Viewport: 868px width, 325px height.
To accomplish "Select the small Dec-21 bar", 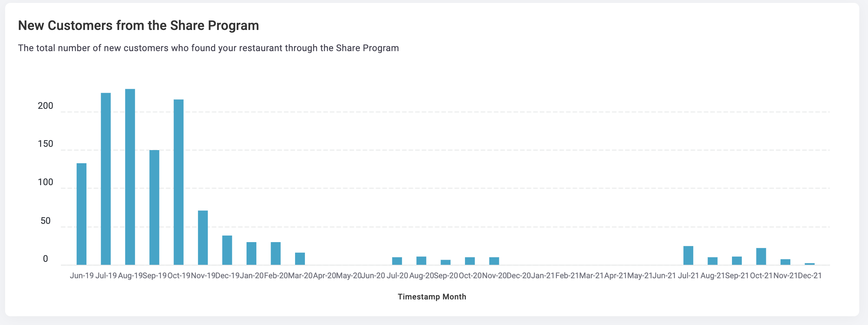I will pyautogui.click(x=810, y=264).
